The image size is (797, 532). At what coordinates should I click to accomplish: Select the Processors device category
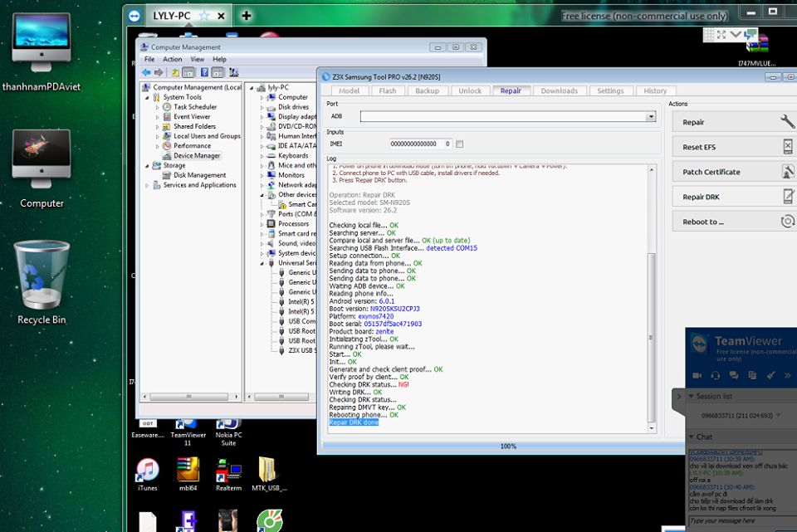point(293,223)
